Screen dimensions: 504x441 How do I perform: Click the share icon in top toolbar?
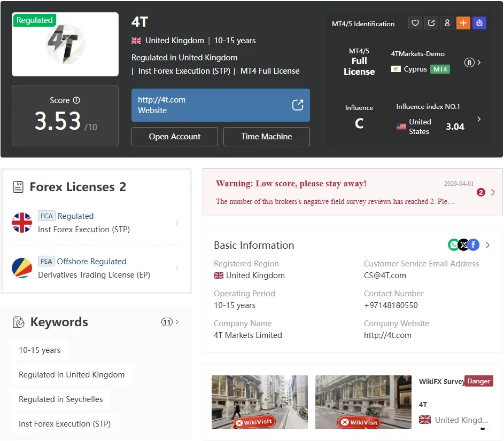(431, 23)
